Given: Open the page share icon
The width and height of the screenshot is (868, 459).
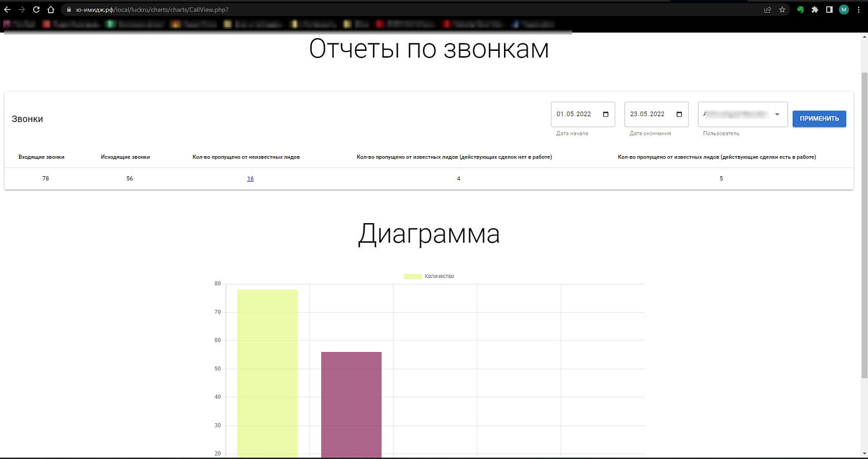Looking at the screenshot, I should (768, 10).
